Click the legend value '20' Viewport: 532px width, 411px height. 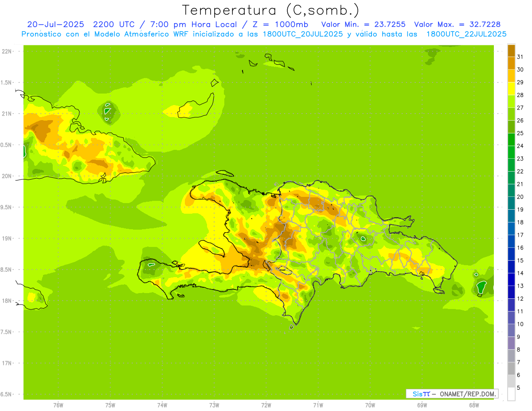(x=520, y=197)
